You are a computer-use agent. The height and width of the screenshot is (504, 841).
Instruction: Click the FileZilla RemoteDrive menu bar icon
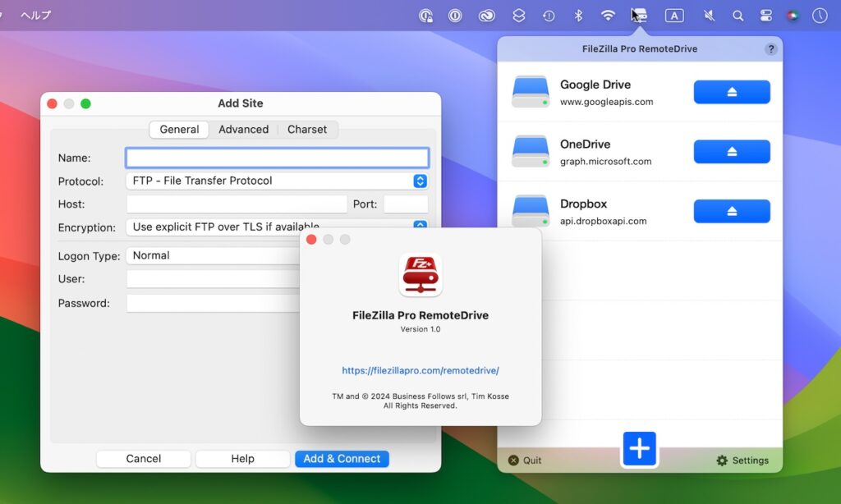(638, 14)
